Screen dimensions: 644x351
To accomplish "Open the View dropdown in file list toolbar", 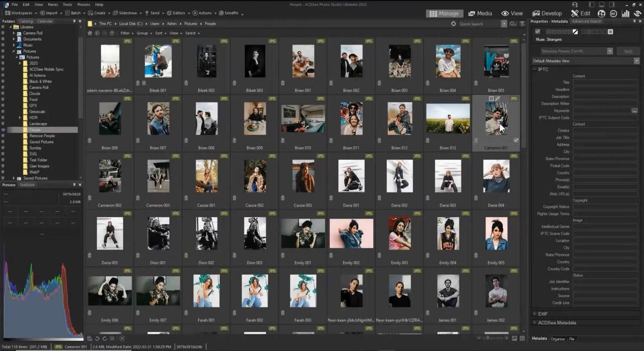I will (176, 33).
